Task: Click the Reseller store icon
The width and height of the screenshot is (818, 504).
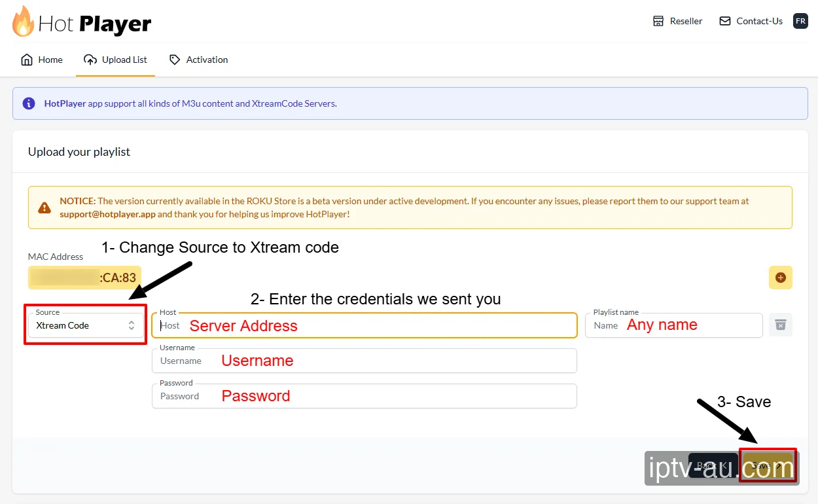Action: click(x=658, y=21)
